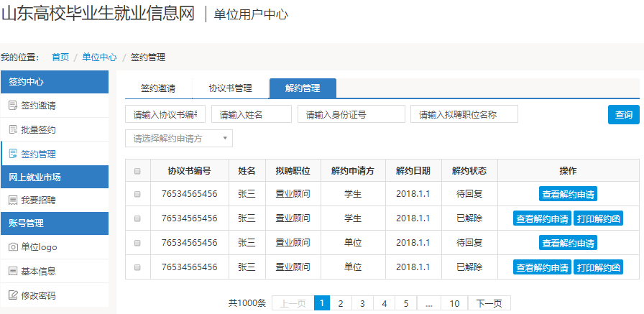This screenshot has height=314, width=644.
Task: Click the 共1000条 total count text
Action: 247,303
